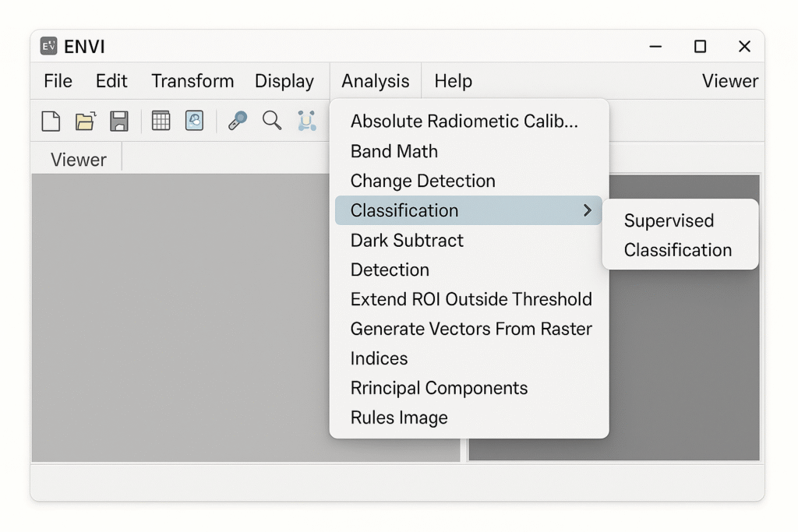Open Indices from the Analysis menu
Image resolution: width=798 pixels, height=532 pixels.
coord(468,358)
